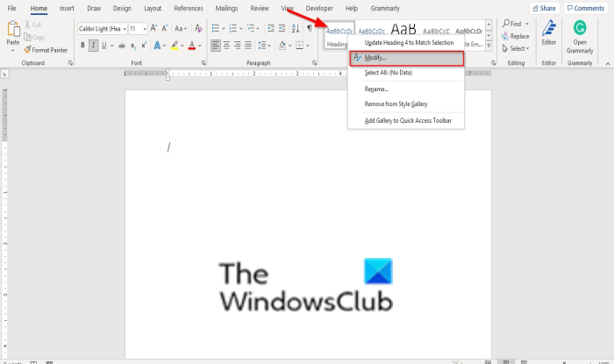Open text effects and typography icon

[x=157, y=46]
